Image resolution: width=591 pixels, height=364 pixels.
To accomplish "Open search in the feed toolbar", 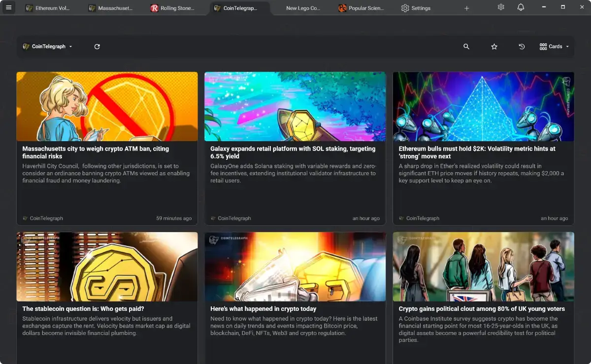I will [x=466, y=46].
